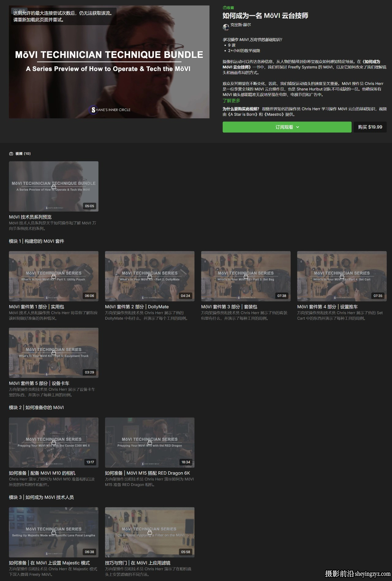
Task: Click the description under MōVI 技术员系列预览
Action: point(53,226)
